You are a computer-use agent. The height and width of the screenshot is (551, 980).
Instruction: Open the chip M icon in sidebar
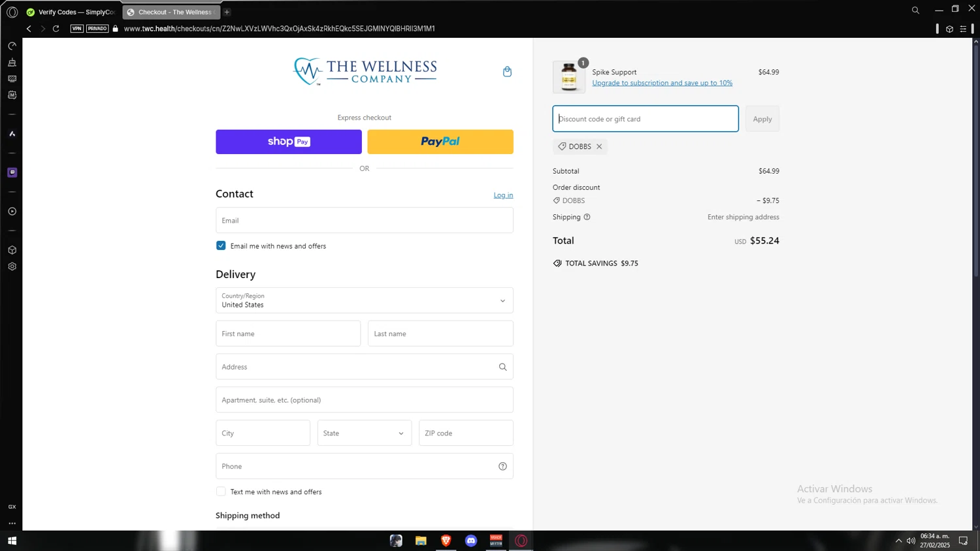pos(12,95)
